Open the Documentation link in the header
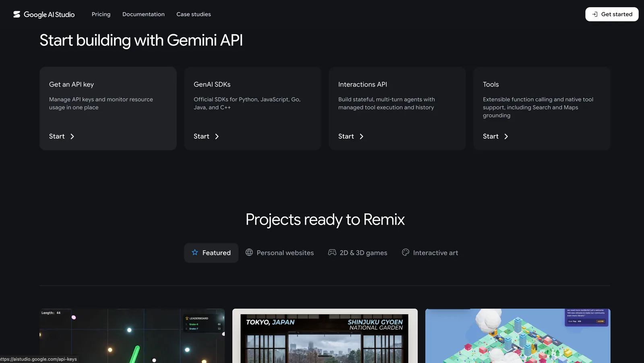The image size is (644, 363). (x=143, y=14)
